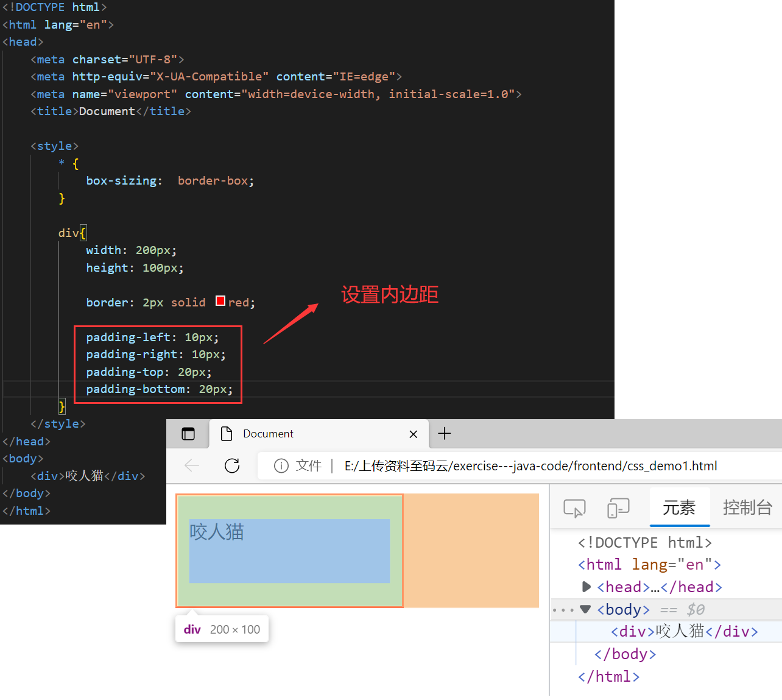The height and width of the screenshot is (700, 782).
Task: Click the 文件 label in address bar
Action: coord(309,466)
